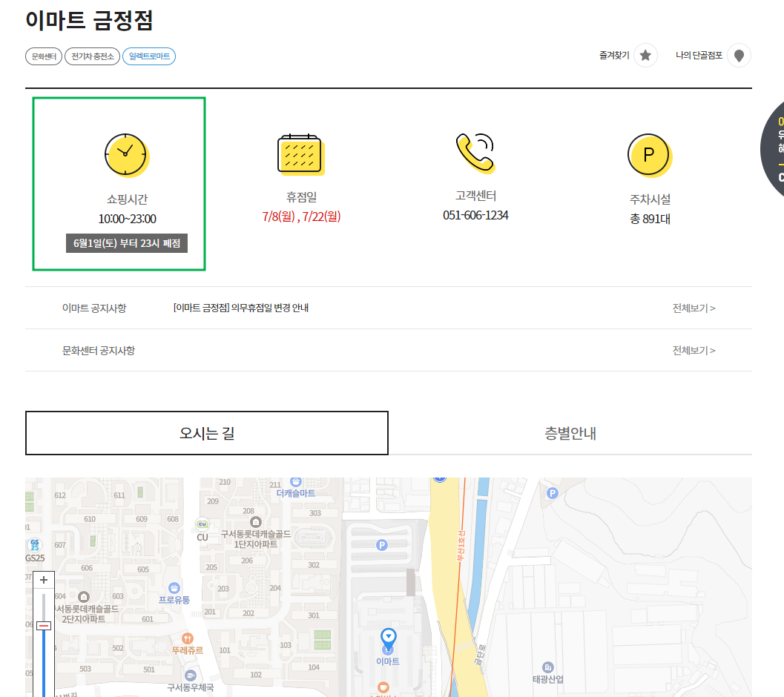Viewport: 784px width, 697px height.
Task: Click the phone 고객센터 icon
Action: [475, 153]
